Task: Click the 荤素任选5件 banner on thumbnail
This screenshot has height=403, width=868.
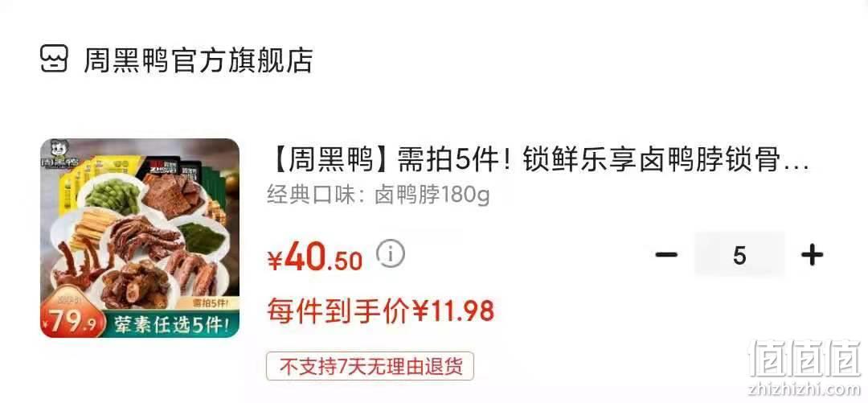Action: 172,323
